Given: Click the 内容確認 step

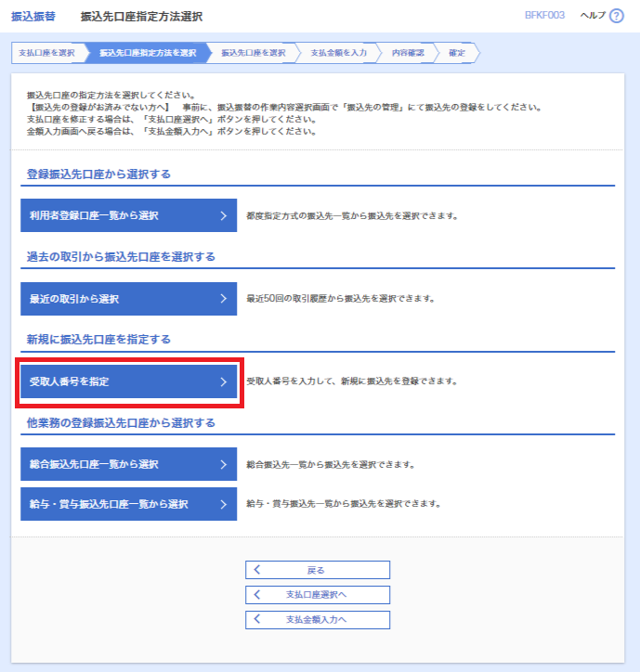Looking at the screenshot, I should 408,53.
